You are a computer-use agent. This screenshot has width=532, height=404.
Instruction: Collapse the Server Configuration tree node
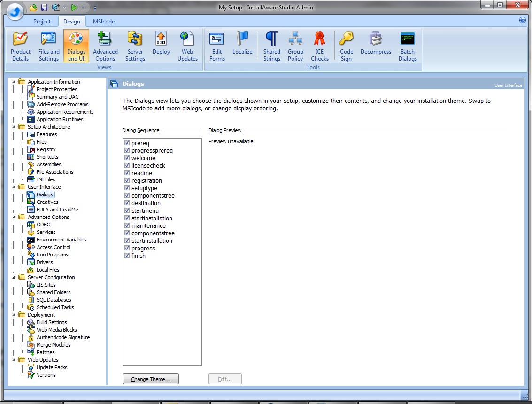(14, 277)
